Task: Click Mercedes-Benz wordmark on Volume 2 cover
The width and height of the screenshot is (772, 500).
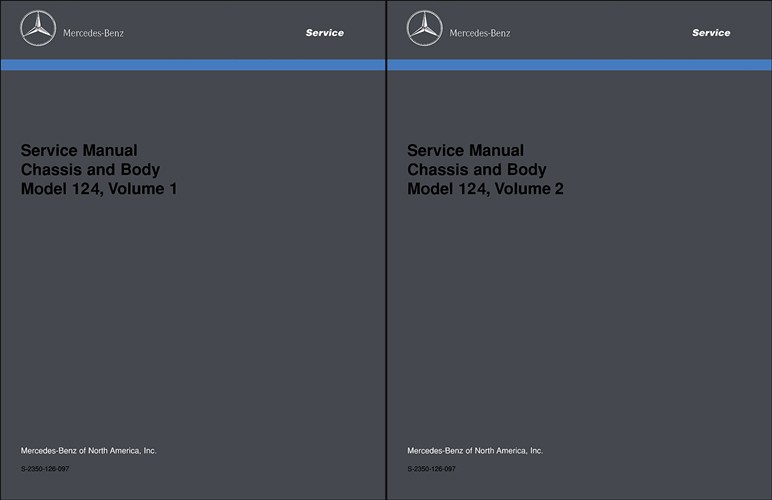Action: (x=480, y=33)
